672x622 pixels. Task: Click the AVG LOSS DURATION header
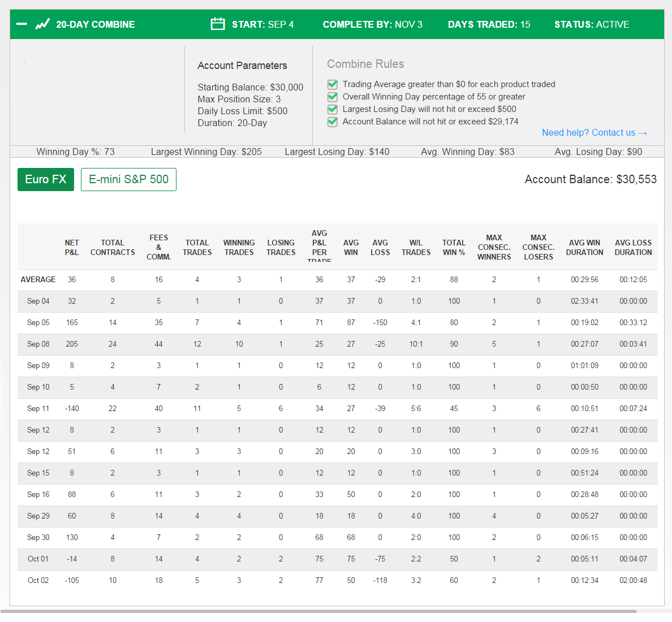(633, 247)
